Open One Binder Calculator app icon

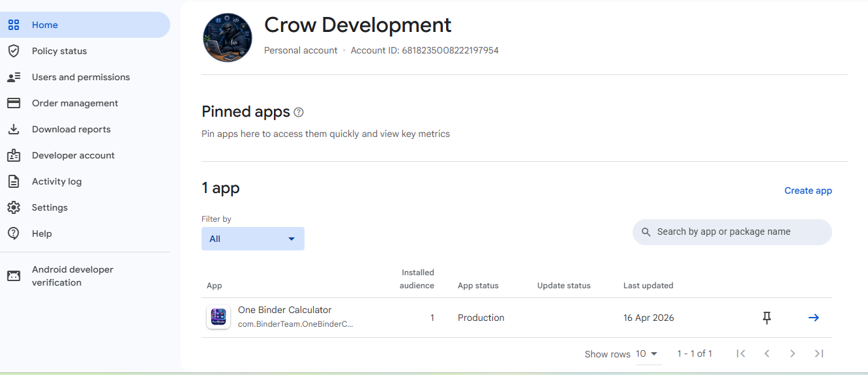[218, 318]
